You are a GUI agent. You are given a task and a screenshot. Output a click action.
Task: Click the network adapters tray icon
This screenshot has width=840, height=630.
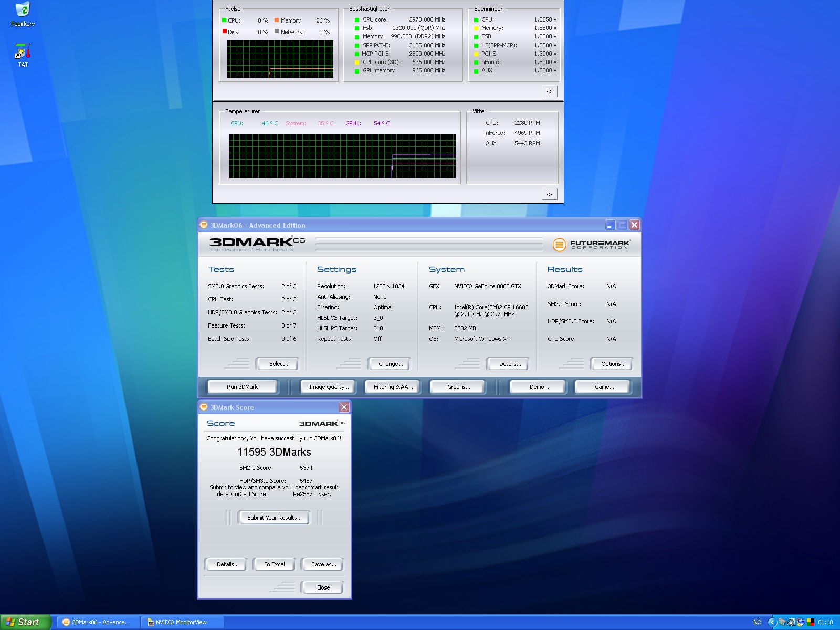pyautogui.click(x=782, y=622)
